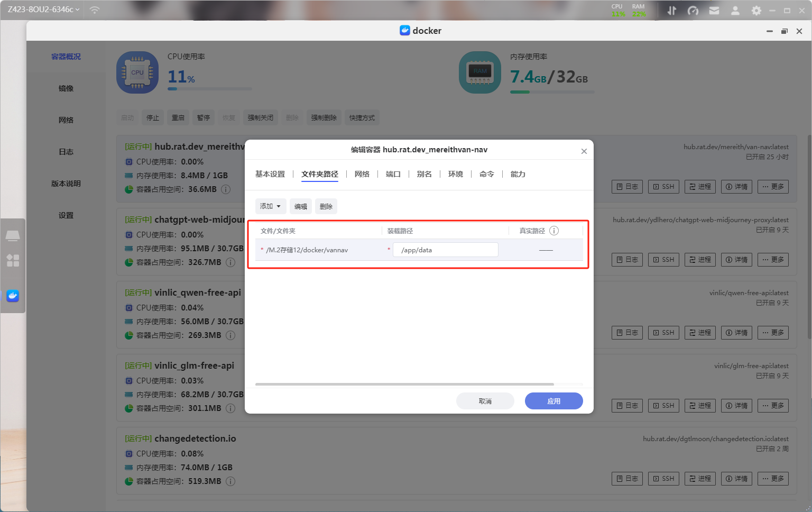Image resolution: width=812 pixels, height=512 pixels.
Task: Open the user account icon
Action: pyautogui.click(x=735, y=11)
